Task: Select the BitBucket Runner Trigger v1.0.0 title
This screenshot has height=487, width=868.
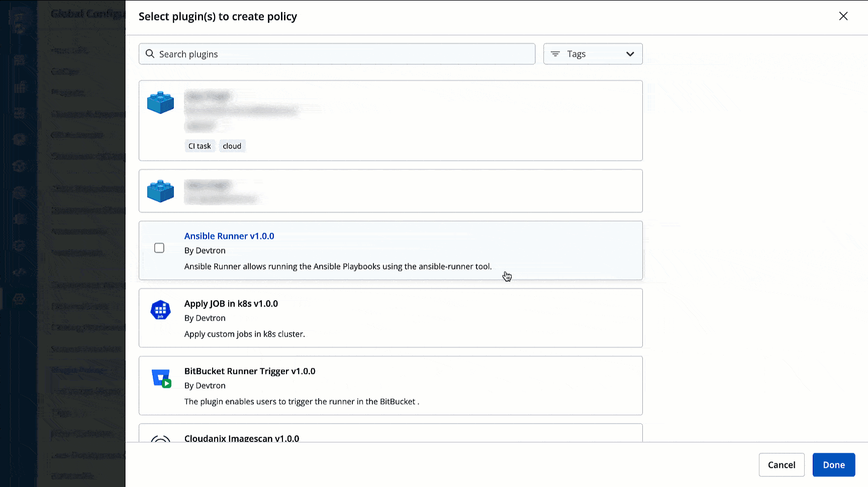Action: [x=250, y=371]
